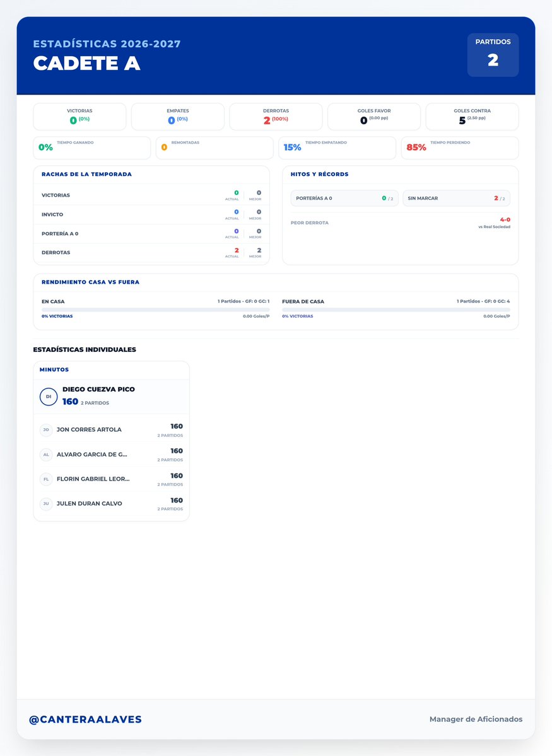The height and width of the screenshot is (756, 552).
Task: Click the DI avatar for Diego Cuezva Pico
Action: [48, 397]
